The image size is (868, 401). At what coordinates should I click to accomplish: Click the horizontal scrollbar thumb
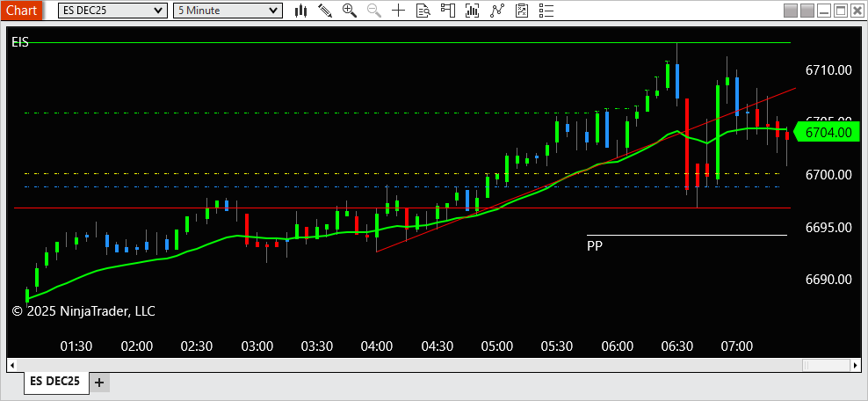click(826, 365)
